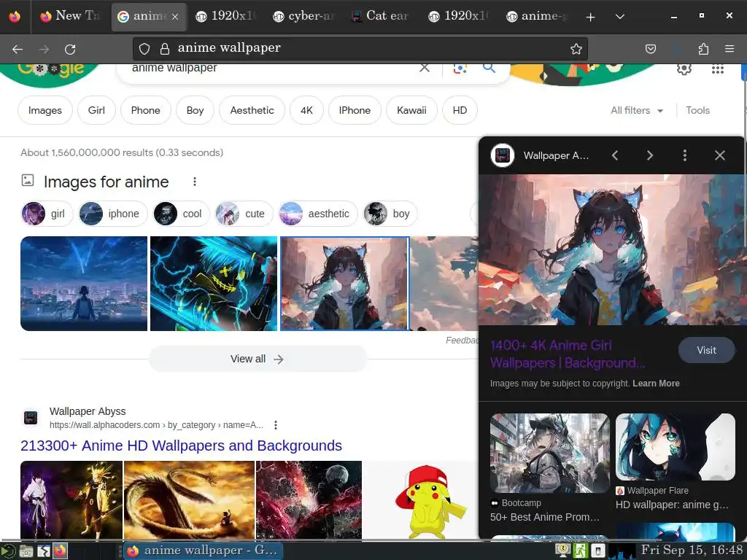Select the IPhone filter chip

(355, 111)
